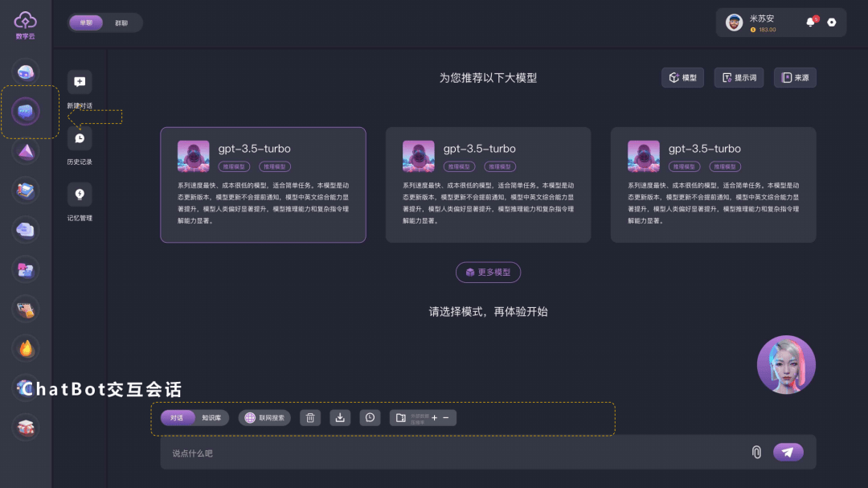868x488 pixels.
Task: Click 更多模型 to see more models
Action: tap(489, 272)
